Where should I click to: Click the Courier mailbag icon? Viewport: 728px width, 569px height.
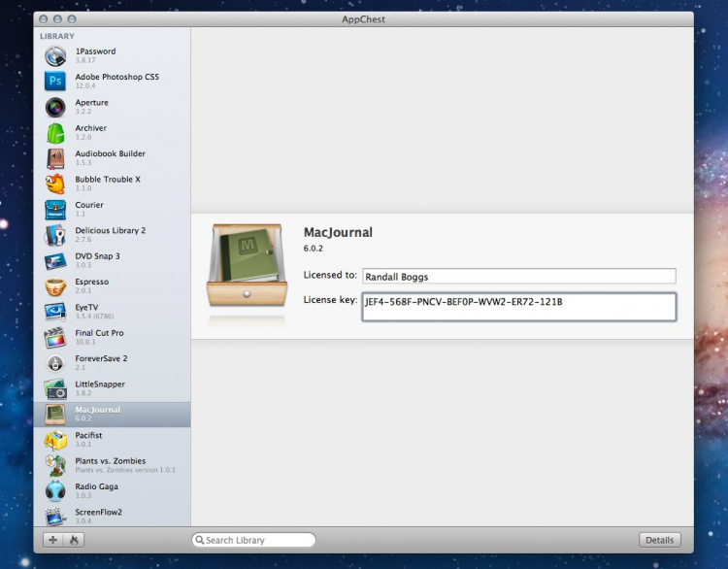55,210
